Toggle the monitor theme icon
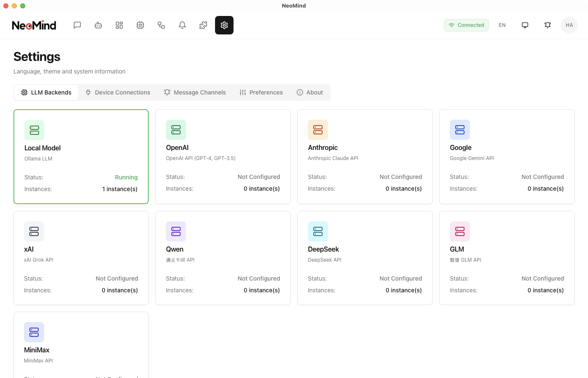Screen dimensions: 588x378 click(525, 25)
